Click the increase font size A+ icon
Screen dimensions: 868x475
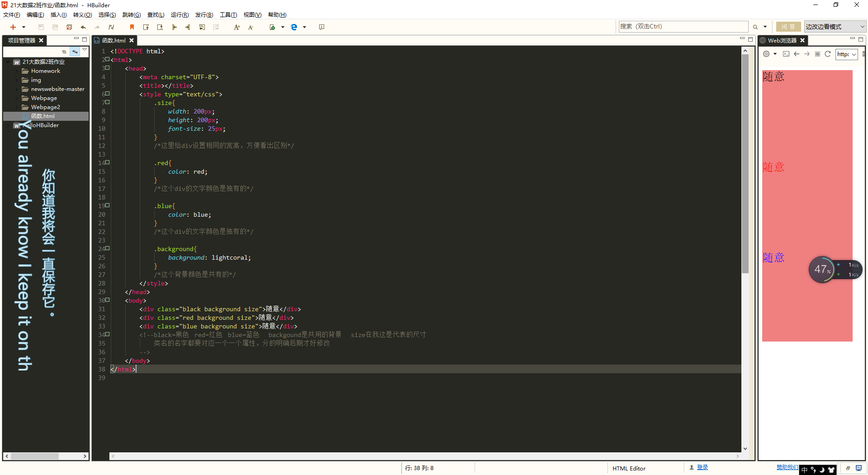pyautogui.click(x=237, y=27)
